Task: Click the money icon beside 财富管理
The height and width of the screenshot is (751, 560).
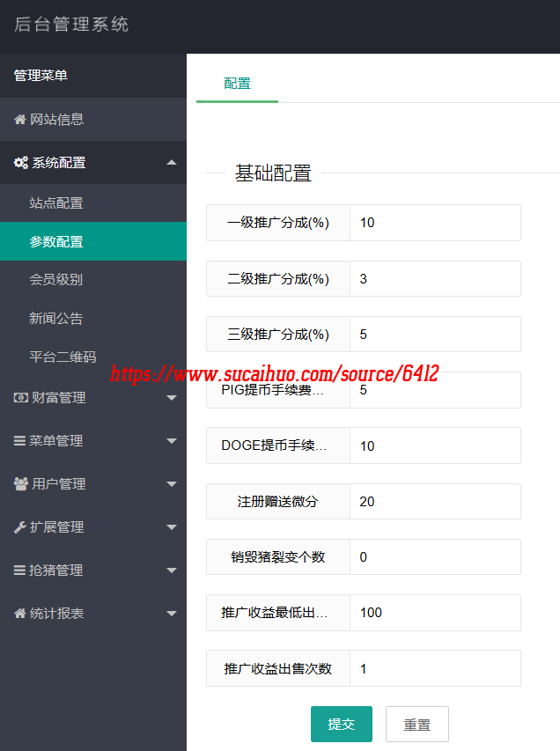Action: 20,398
